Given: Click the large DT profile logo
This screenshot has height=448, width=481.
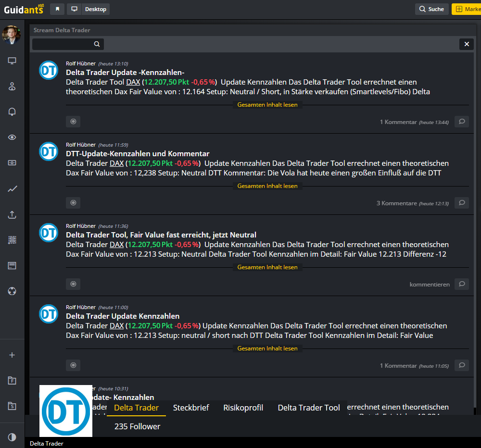Looking at the screenshot, I should click(x=66, y=411).
